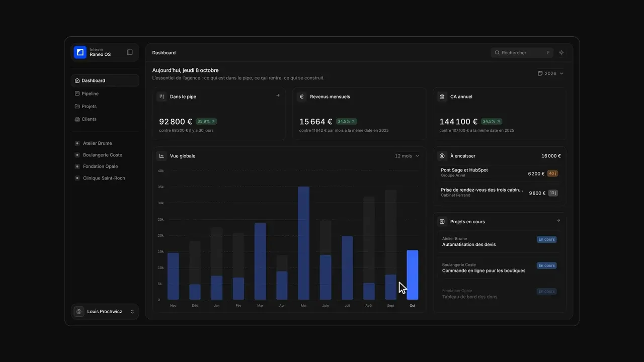Click the Projets en cours list icon
Screen dimensions: 644x362
(x=442, y=221)
